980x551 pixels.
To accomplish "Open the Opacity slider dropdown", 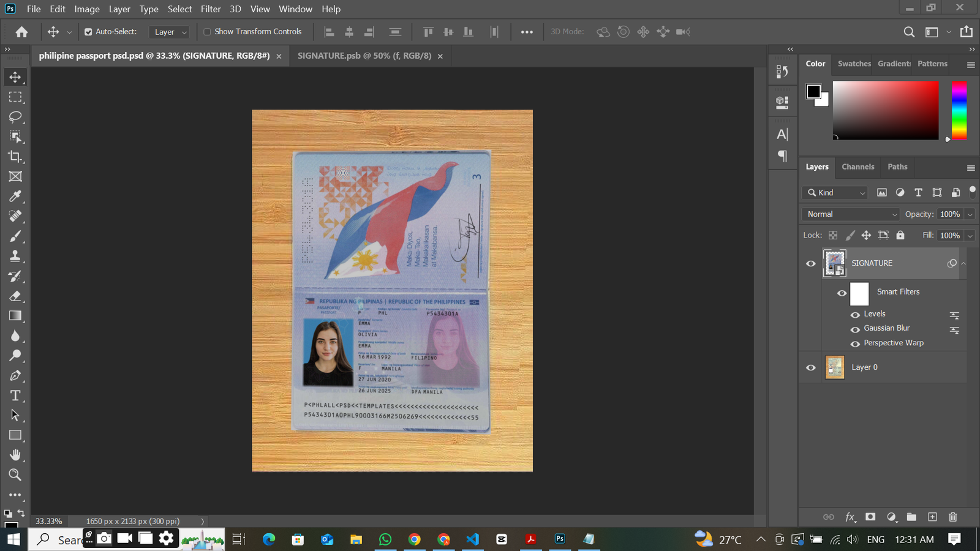I will click(x=970, y=214).
